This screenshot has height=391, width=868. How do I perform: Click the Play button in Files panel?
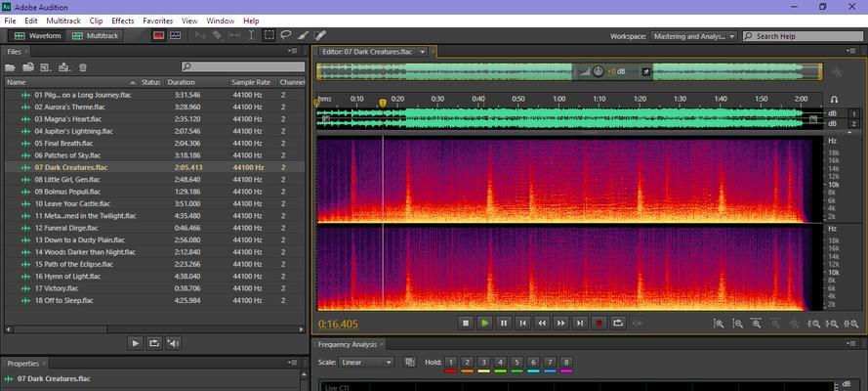pyautogui.click(x=135, y=343)
